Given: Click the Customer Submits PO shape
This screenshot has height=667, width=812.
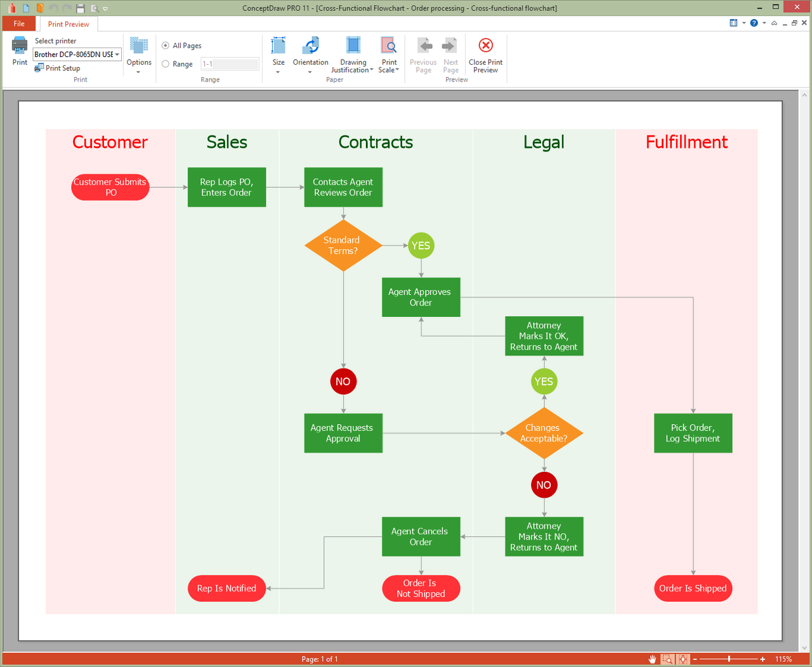Looking at the screenshot, I should [x=110, y=187].
